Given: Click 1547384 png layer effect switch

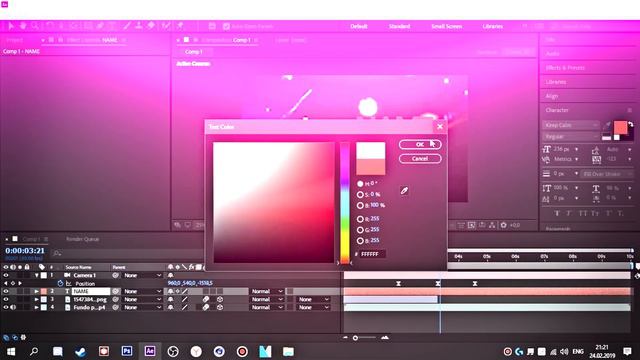Looking at the screenshot, I should [x=206, y=299].
